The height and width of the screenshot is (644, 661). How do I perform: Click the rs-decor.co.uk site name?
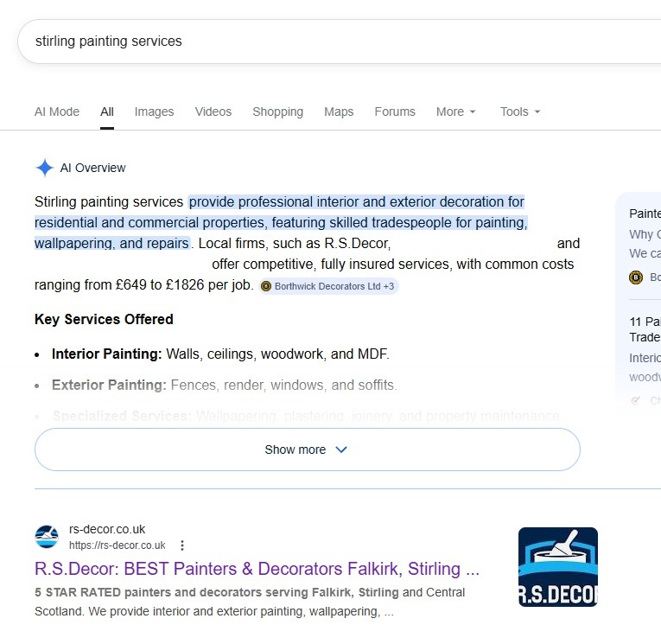pos(107,529)
